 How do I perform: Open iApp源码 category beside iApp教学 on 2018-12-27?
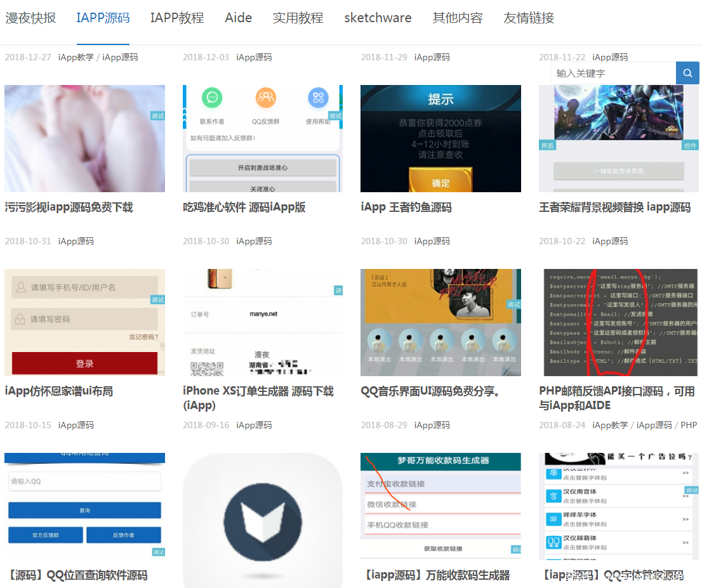click(x=120, y=57)
